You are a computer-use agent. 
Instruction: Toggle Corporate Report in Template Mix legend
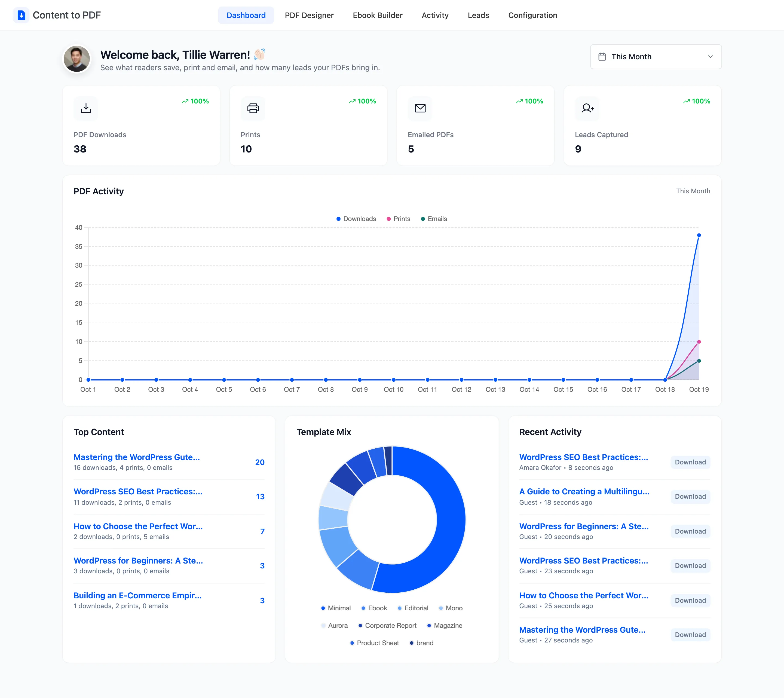(x=387, y=626)
